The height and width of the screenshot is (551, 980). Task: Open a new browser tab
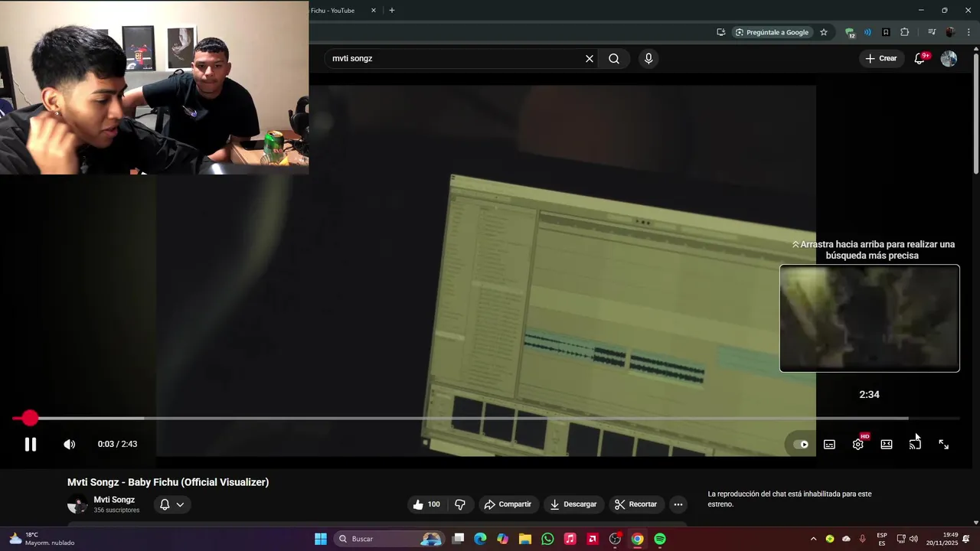392,11
